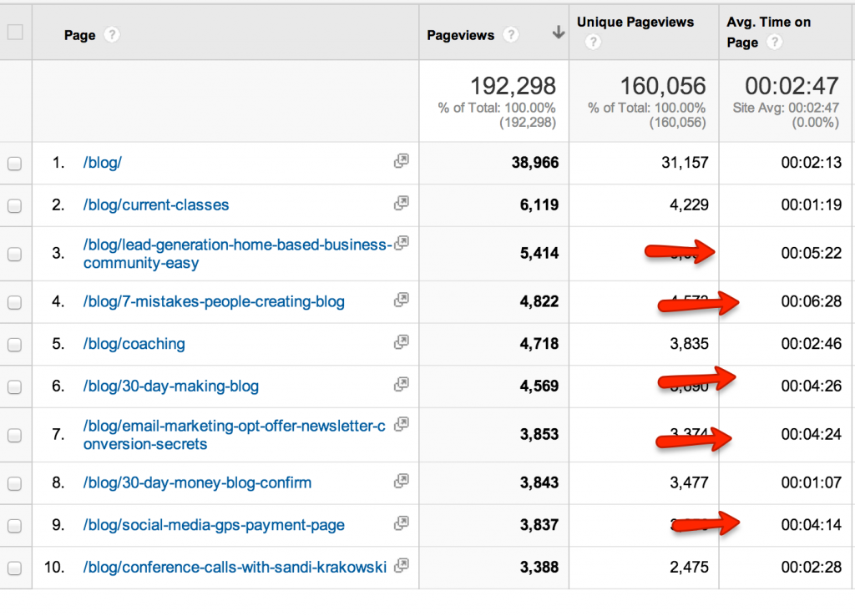
Task: Open /blog/ page in new window icon
Action: 402,159
